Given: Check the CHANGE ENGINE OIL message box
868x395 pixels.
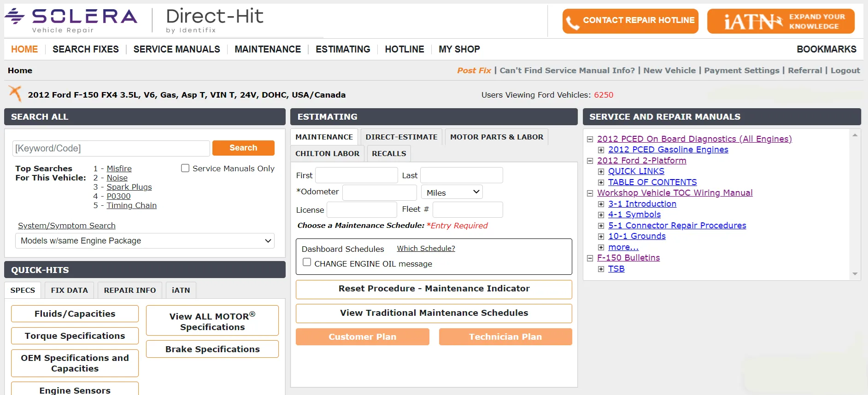Looking at the screenshot, I should [307, 262].
